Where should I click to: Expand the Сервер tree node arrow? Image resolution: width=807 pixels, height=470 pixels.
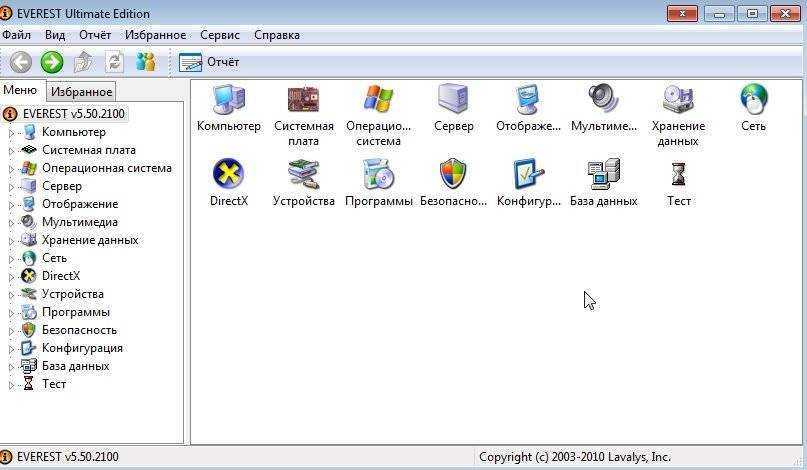coord(11,187)
